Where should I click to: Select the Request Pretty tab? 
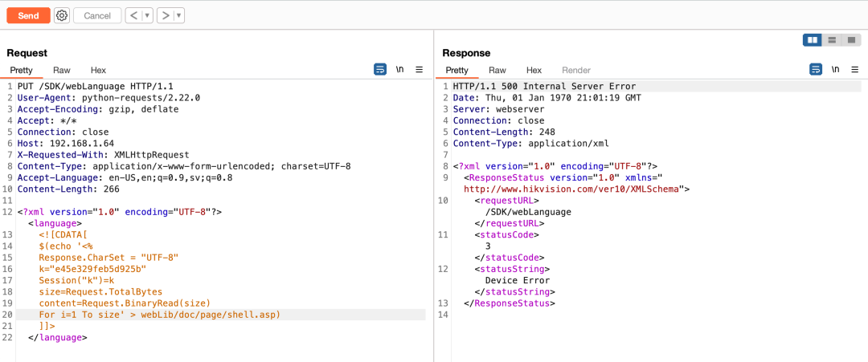pyautogui.click(x=22, y=70)
